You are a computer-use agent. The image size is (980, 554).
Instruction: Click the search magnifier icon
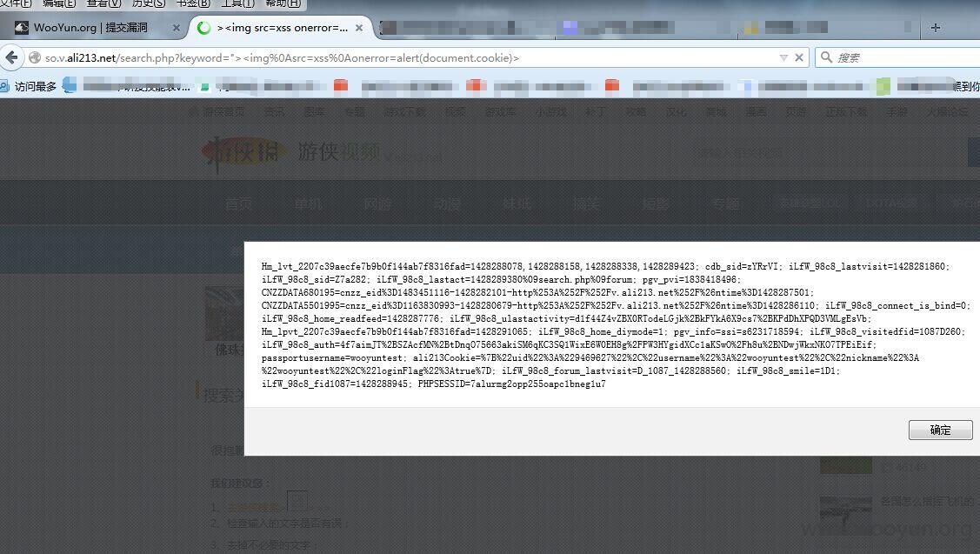point(826,57)
